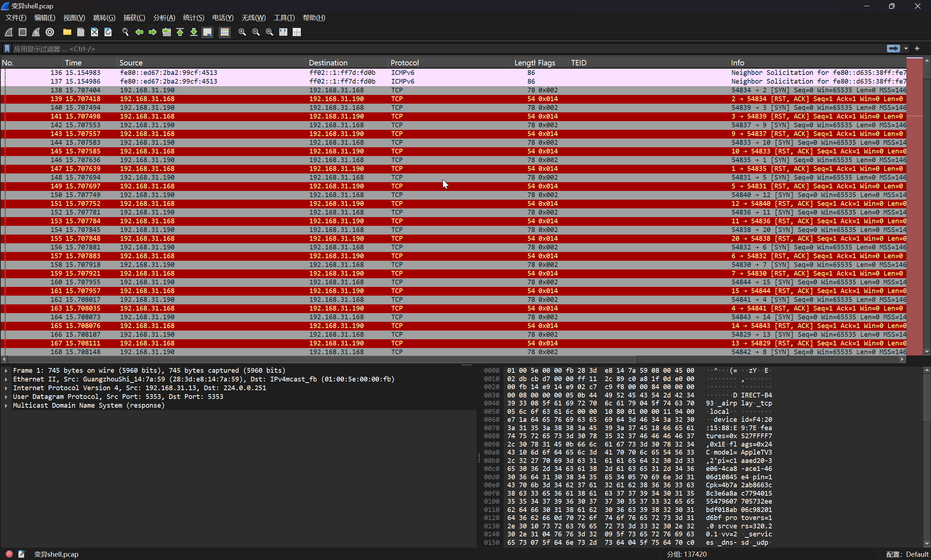Open the 文件(F) menu

pyautogui.click(x=16, y=18)
